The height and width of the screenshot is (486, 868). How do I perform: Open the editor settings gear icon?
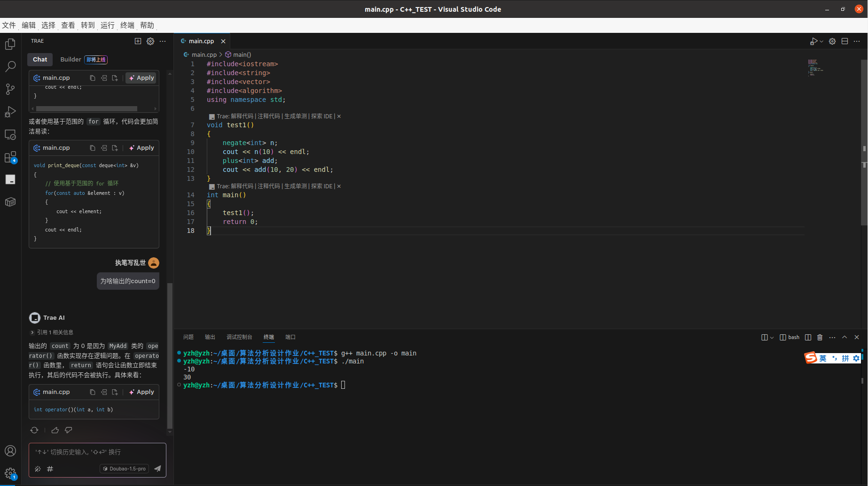point(832,41)
